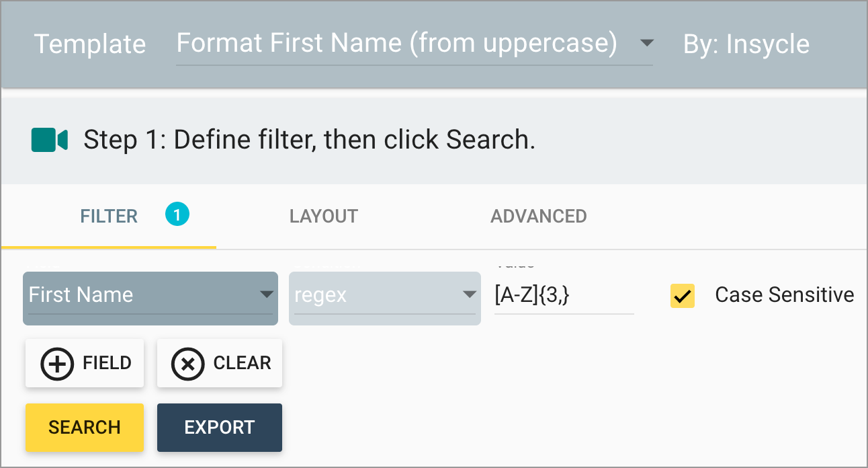Screen dimensions: 868x468
Task: Clear all filters using CLEAR
Action: coord(220,363)
